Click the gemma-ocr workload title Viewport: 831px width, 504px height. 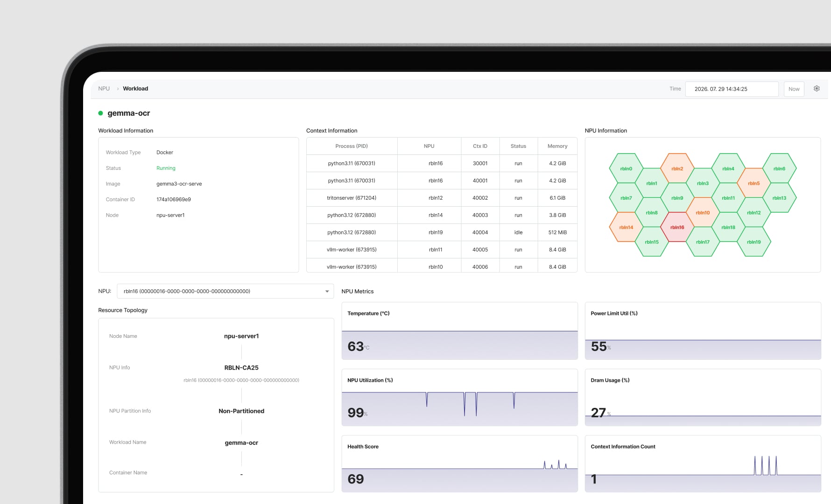click(x=129, y=113)
